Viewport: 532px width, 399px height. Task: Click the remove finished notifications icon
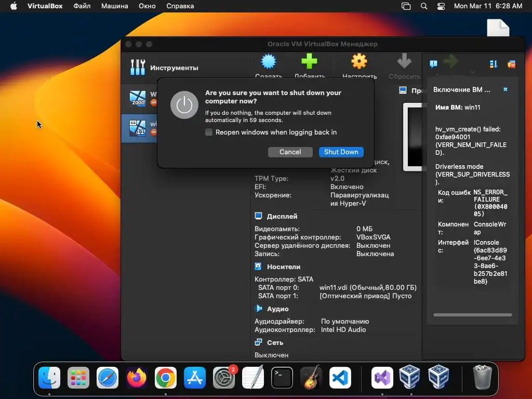click(511, 64)
